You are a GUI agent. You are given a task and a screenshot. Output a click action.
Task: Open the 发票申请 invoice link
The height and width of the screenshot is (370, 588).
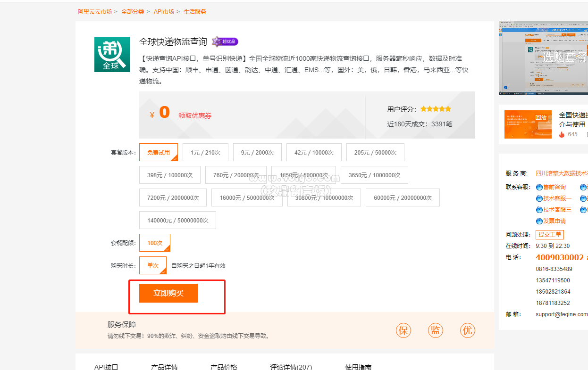(x=554, y=221)
